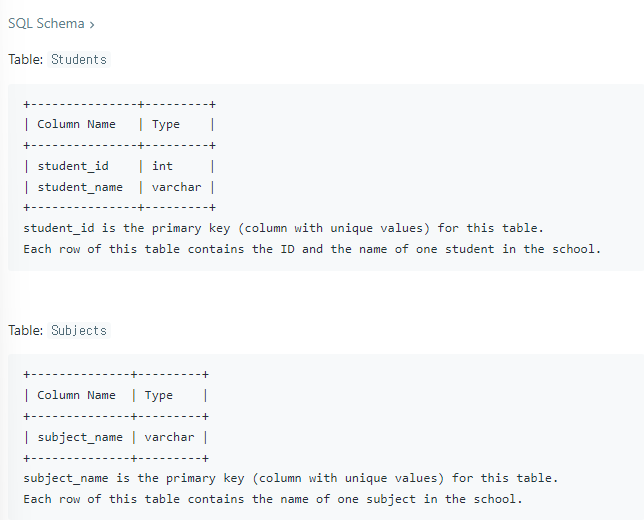Viewport: 644px width, 520px height.
Task: Click the Column Name header in Students table
Action: (76, 124)
